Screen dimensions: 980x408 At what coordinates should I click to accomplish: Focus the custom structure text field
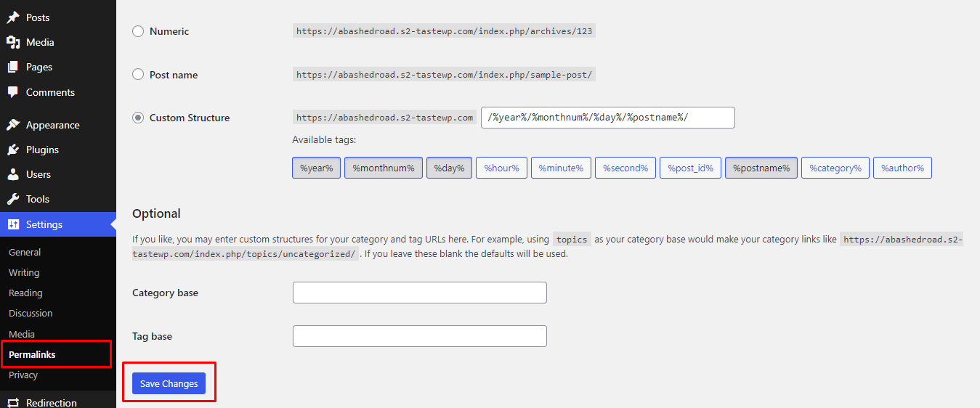tap(608, 118)
